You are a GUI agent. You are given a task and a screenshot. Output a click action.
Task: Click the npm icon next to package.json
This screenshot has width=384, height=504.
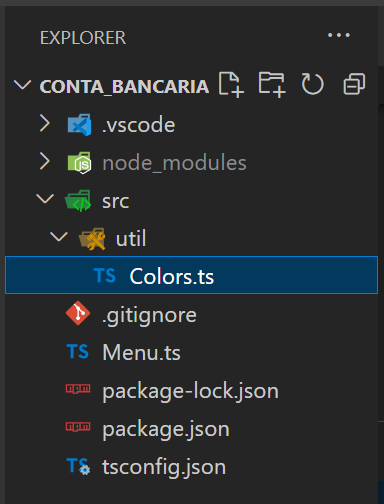(78, 427)
